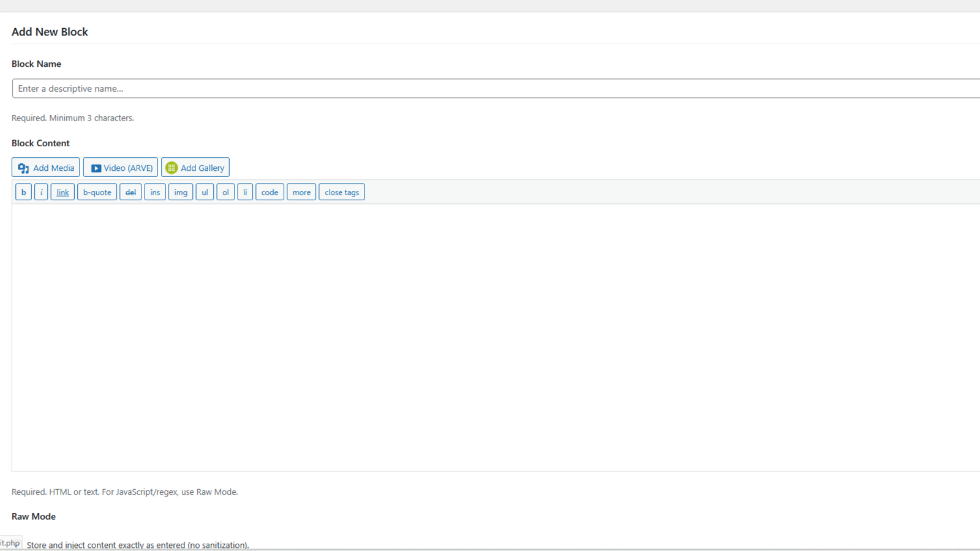980x551 pixels.
Task: Insert blockquote with b-quote button
Action: [x=97, y=192]
